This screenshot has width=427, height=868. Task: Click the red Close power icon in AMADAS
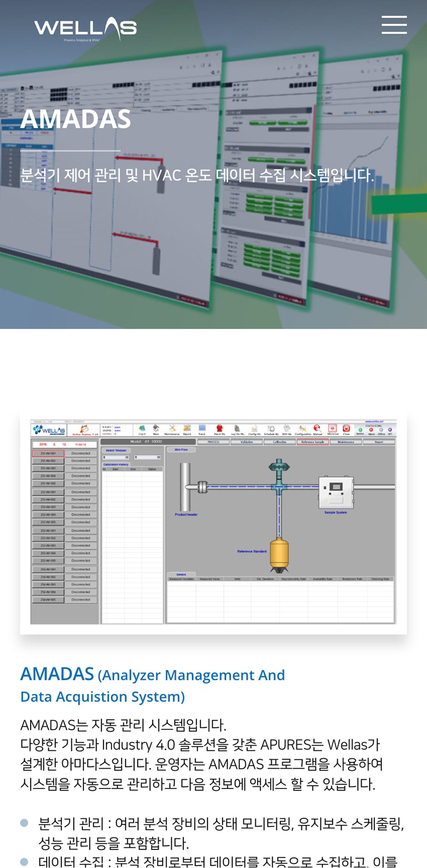346,429
